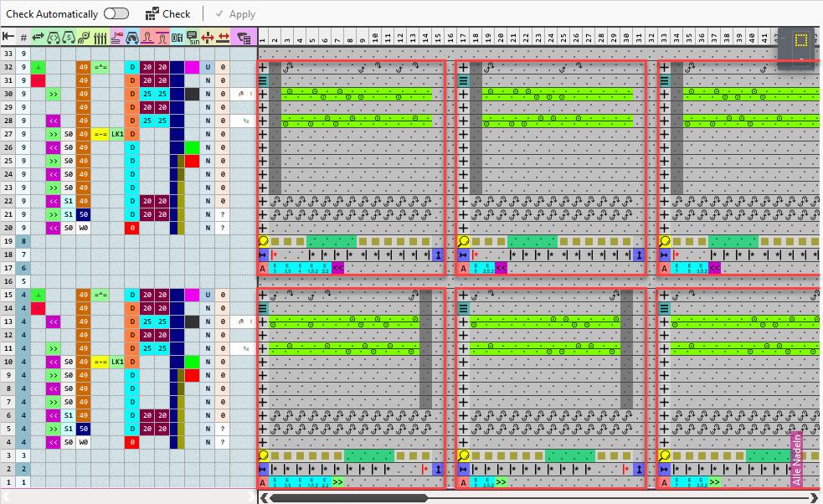Click the blue up-down arrow cell in row 18

(x=437, y=255)
